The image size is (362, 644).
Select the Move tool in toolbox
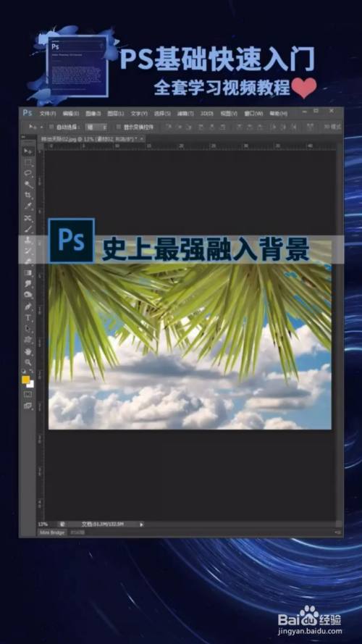(x=28, y=151)
